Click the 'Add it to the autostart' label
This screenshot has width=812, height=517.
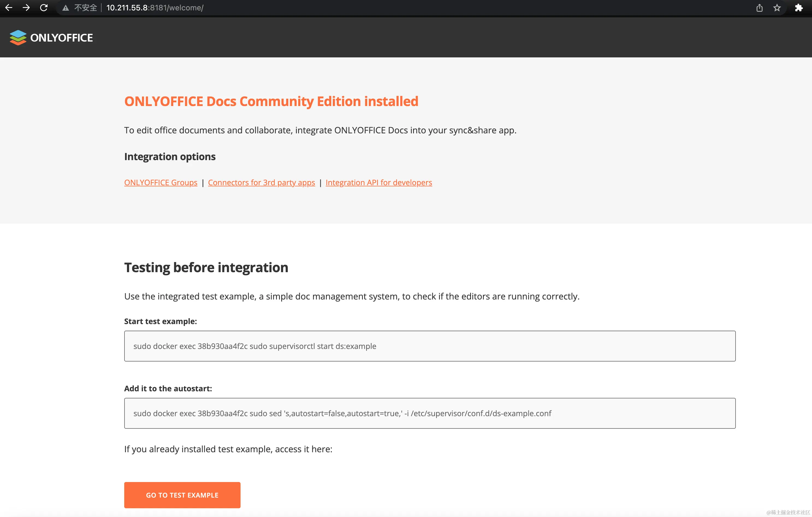168,388
